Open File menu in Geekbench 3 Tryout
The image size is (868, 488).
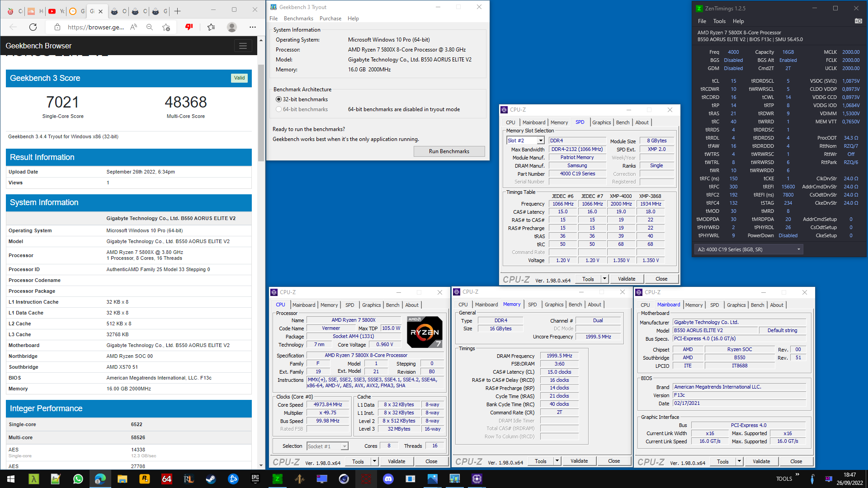(274, 19)
